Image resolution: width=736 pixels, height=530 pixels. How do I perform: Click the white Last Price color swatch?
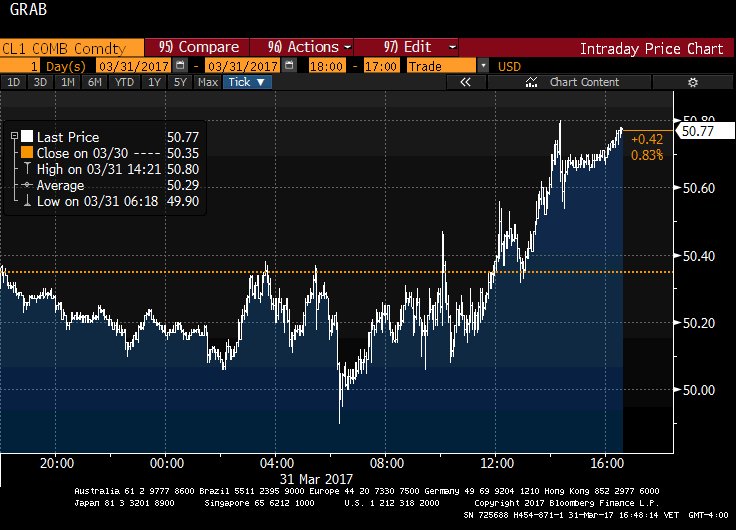(27, 137)
